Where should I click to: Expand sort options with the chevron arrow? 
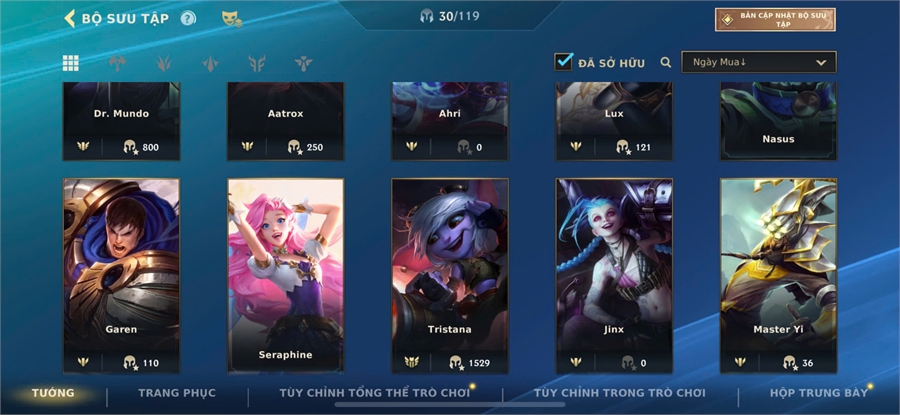click(821, 63)
